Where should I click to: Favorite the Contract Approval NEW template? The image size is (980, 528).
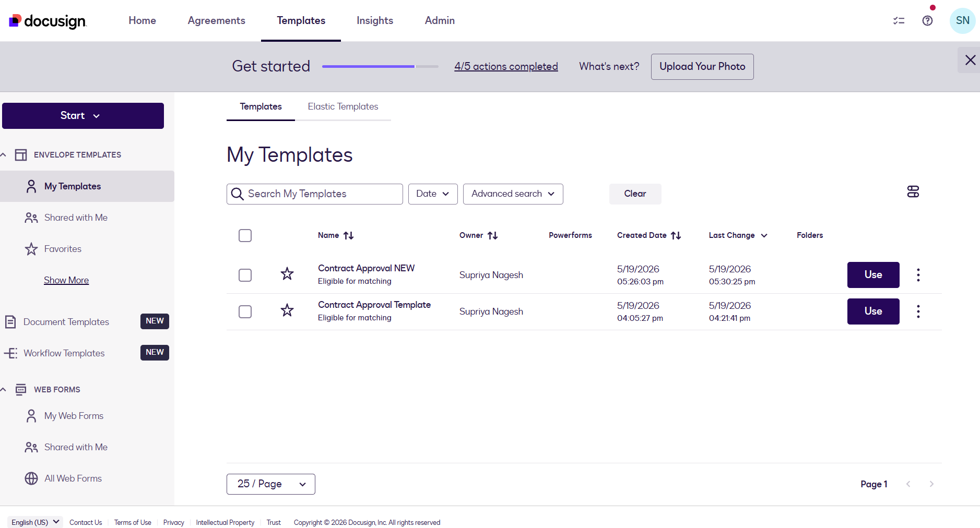click(287, 274)
